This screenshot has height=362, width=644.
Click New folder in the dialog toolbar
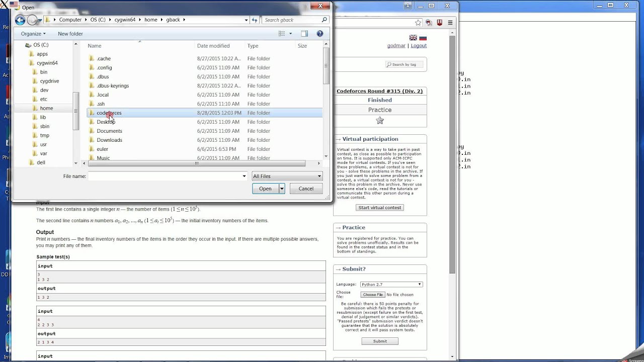(70, 34)
